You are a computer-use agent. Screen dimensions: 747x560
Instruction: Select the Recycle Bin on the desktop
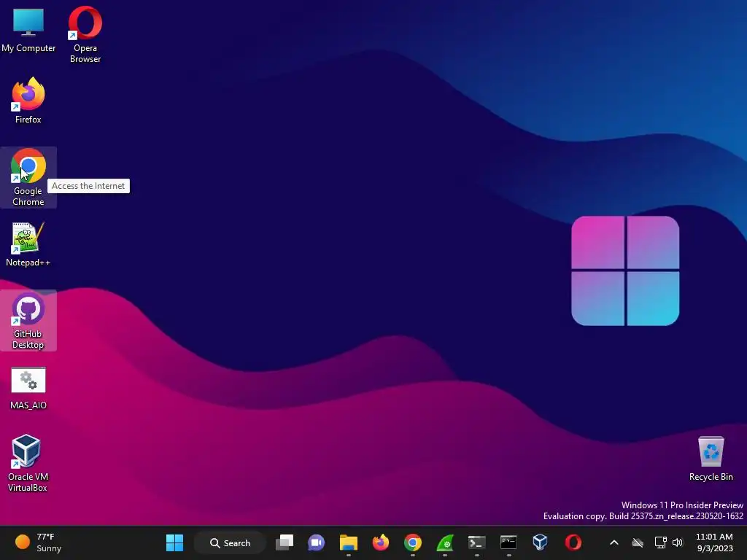711,458
